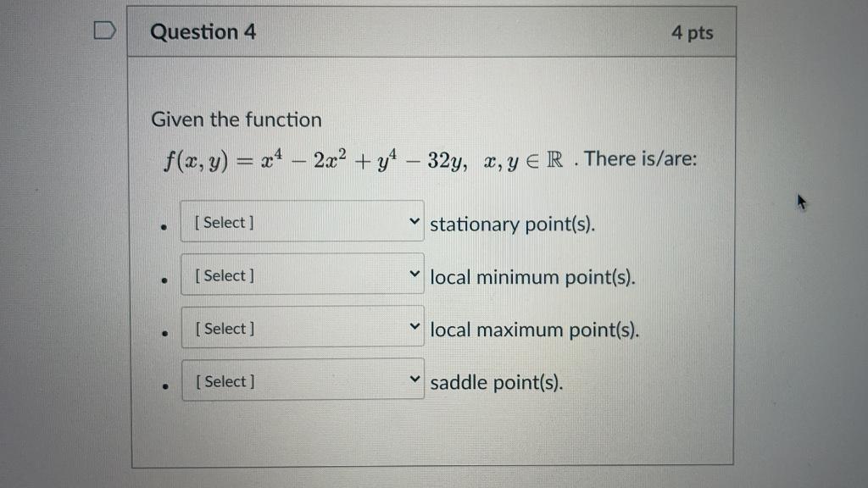Open the local minimum point(s) dropdown
Screen dimensions: 868x488
302,274
